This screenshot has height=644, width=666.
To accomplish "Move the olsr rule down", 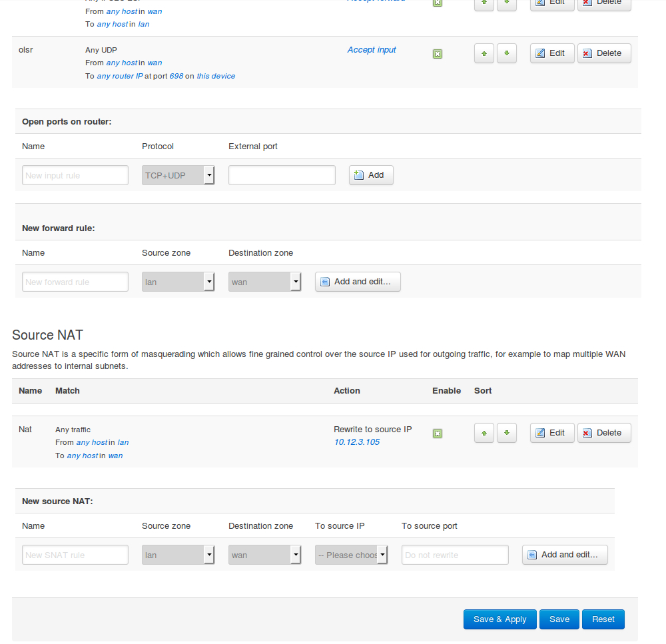I will click(507, 53).
